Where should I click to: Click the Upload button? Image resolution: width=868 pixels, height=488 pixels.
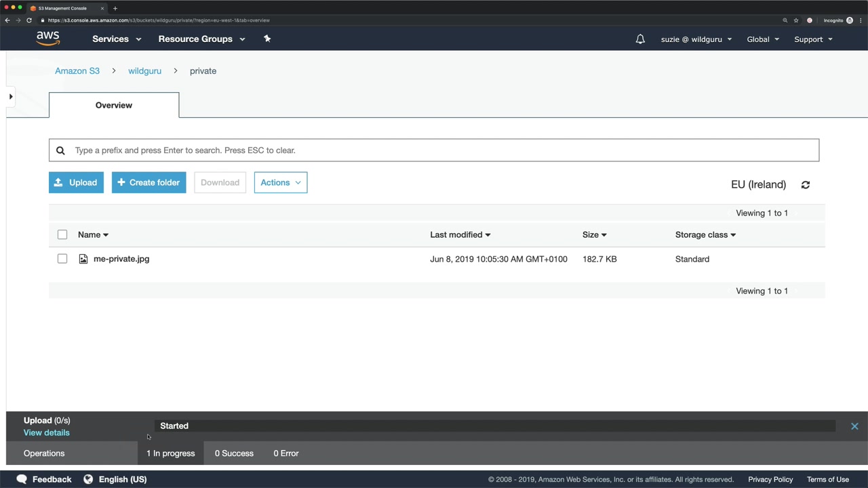pyautogui.click(x=76, y=182)
